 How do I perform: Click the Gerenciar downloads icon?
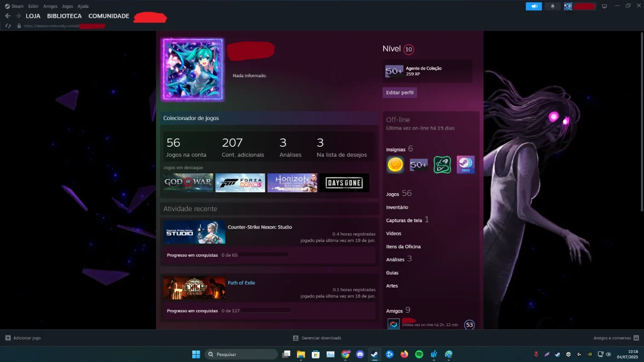coord(296,338)
